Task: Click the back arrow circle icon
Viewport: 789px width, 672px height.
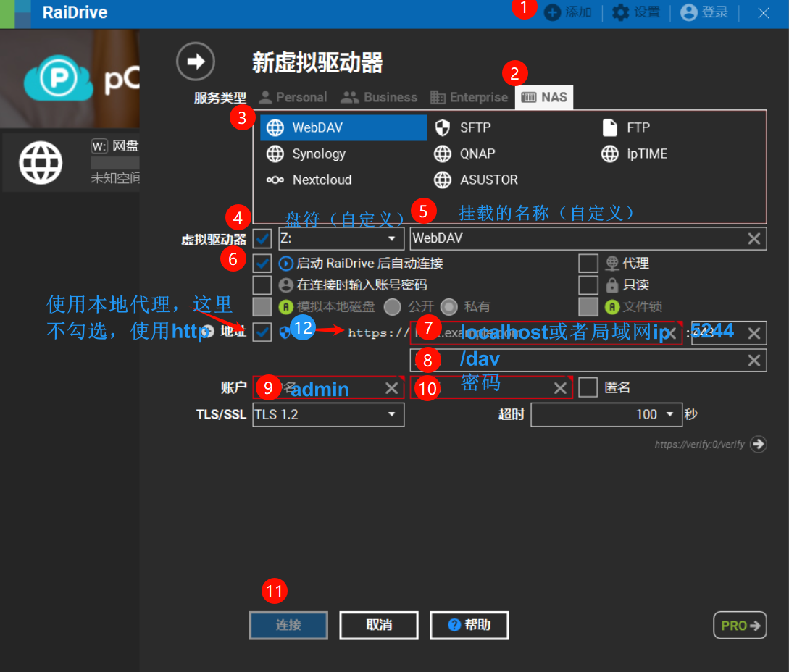Action: coord(194,61)
